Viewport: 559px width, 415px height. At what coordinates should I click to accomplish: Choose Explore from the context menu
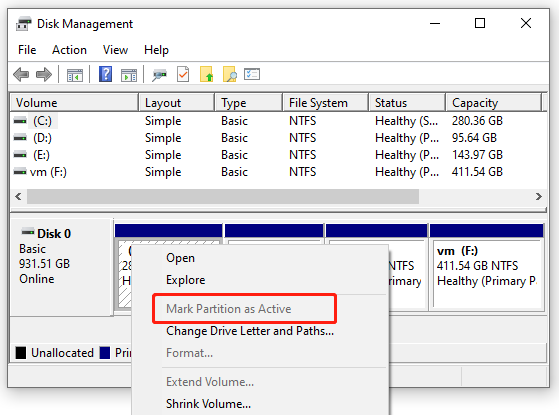(x=186, y=280)
